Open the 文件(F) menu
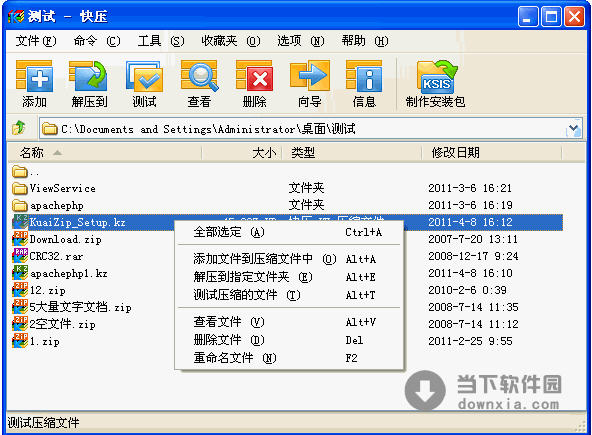The width and height of the screenshot is (592, 435). [x=36, y=41]
